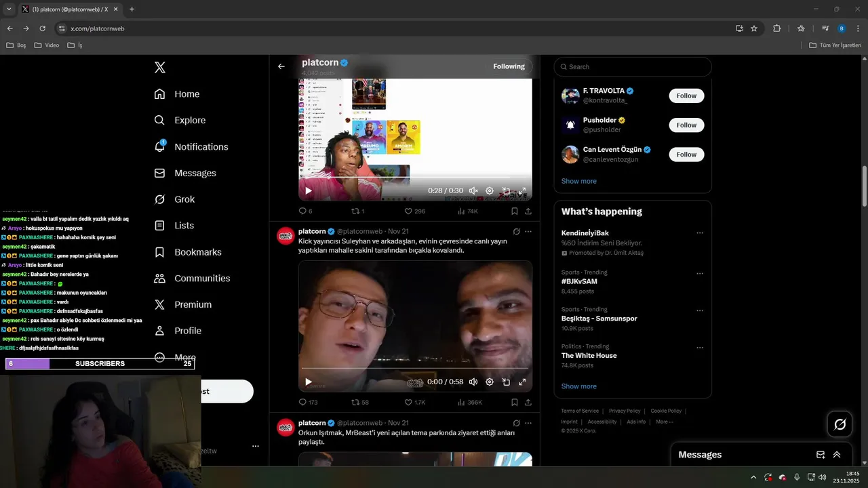Enter fullscreen on top 0:30 video
Viewport: 868px width, 488px height.
pos(522,191)
